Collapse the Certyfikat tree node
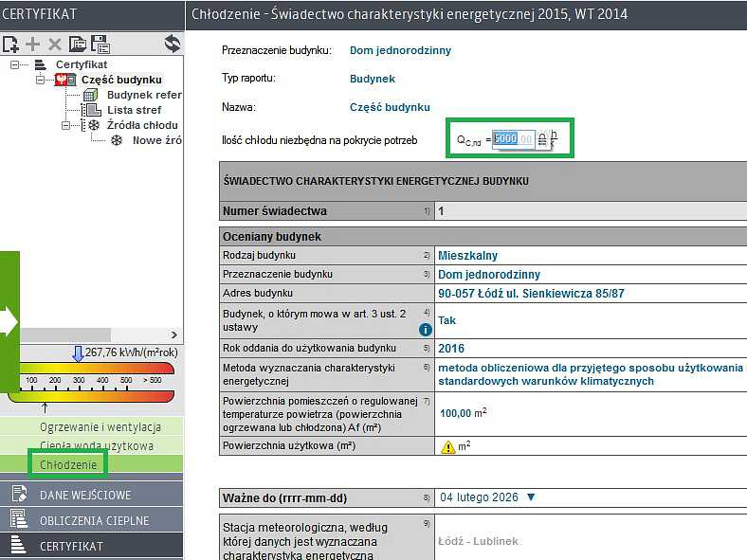The width and height of the screenshot is (747, 560). (15, 64)
